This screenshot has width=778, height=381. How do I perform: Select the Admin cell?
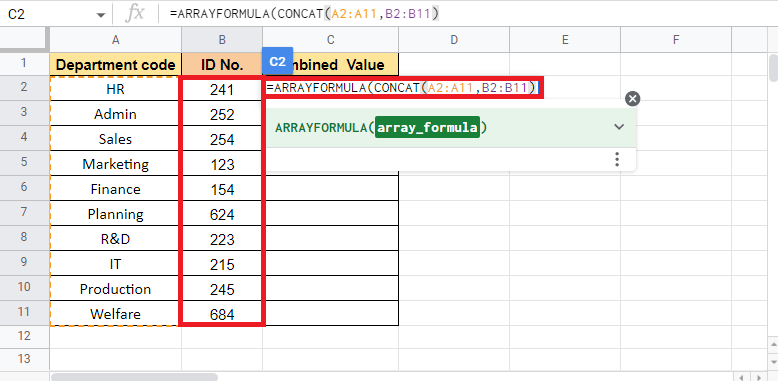coord(116,114)
